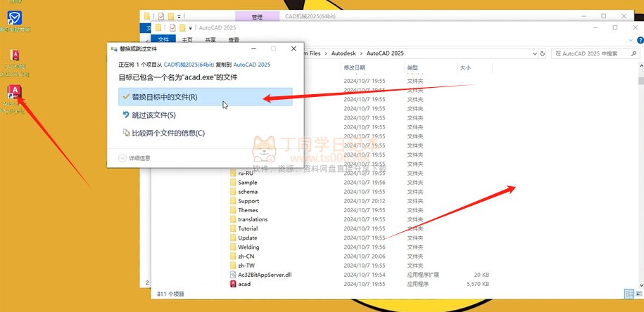Click the file list scrollbar up arrow
Viewport: 644px width, 312px height.
click(640, 67)
